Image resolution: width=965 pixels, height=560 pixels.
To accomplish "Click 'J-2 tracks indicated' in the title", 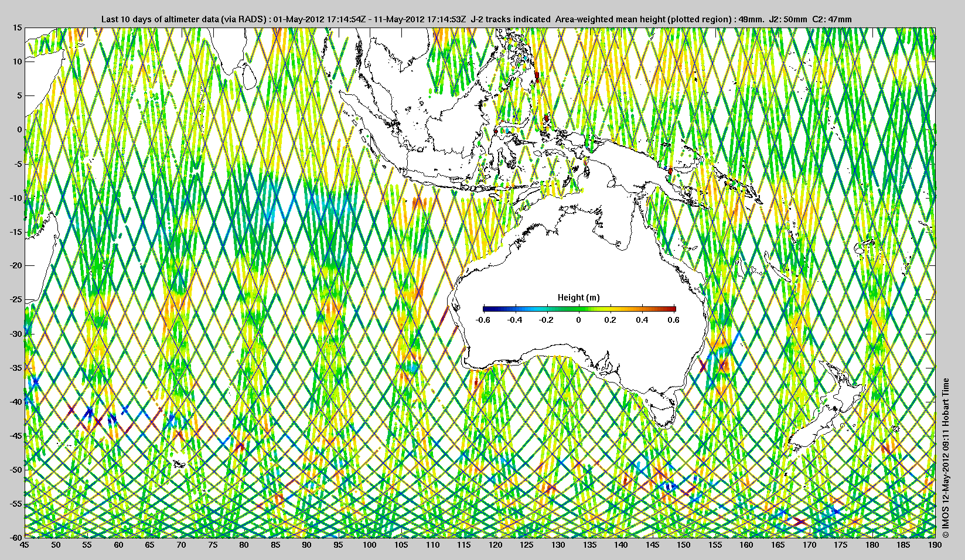I will (511, 19).
